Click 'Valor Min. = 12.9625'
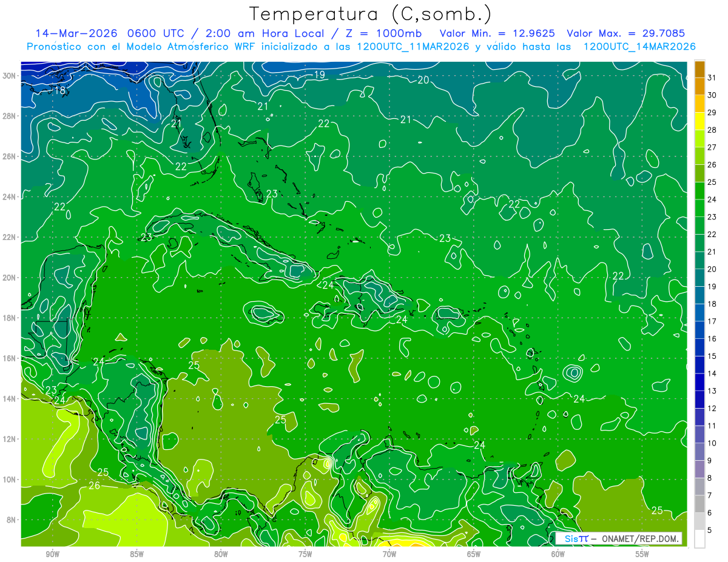Image resolution: width=728 pixels, height=562 pixels. pos(497,33)
